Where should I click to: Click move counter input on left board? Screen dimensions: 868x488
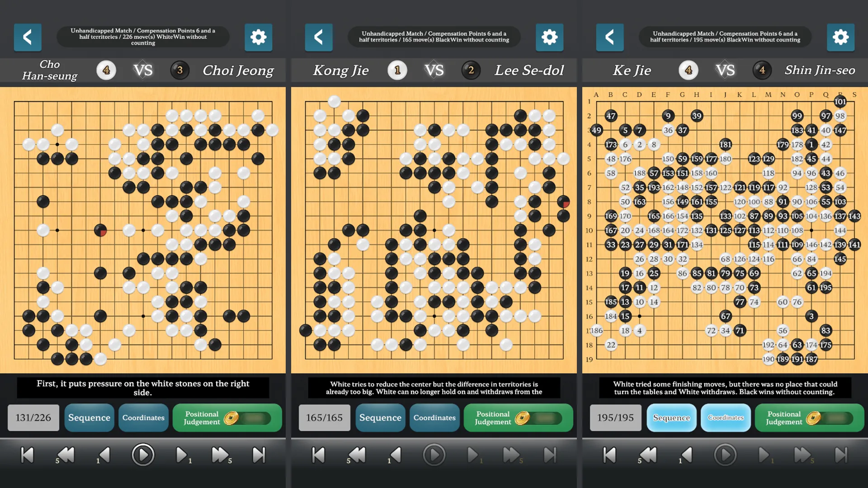tap(34, 417)
